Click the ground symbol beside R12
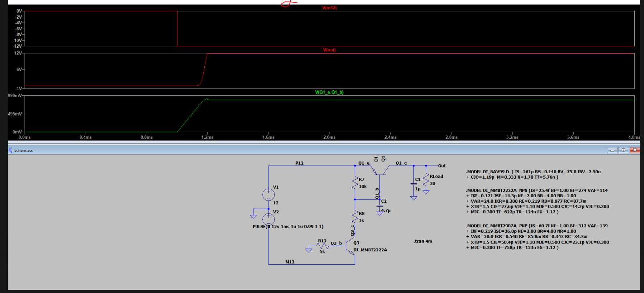This screenshot has width=644, height=293. pyautogui.click(x=309, y=250)
